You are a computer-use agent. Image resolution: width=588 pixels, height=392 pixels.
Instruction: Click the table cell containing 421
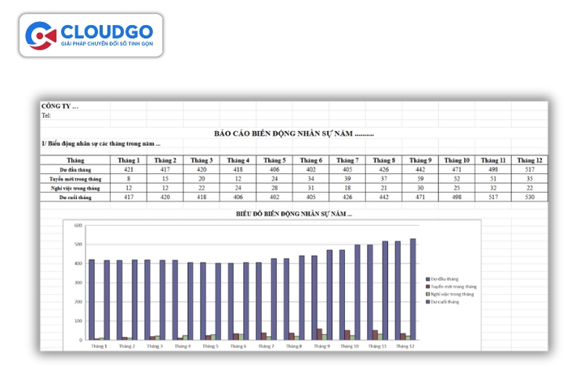129,169
